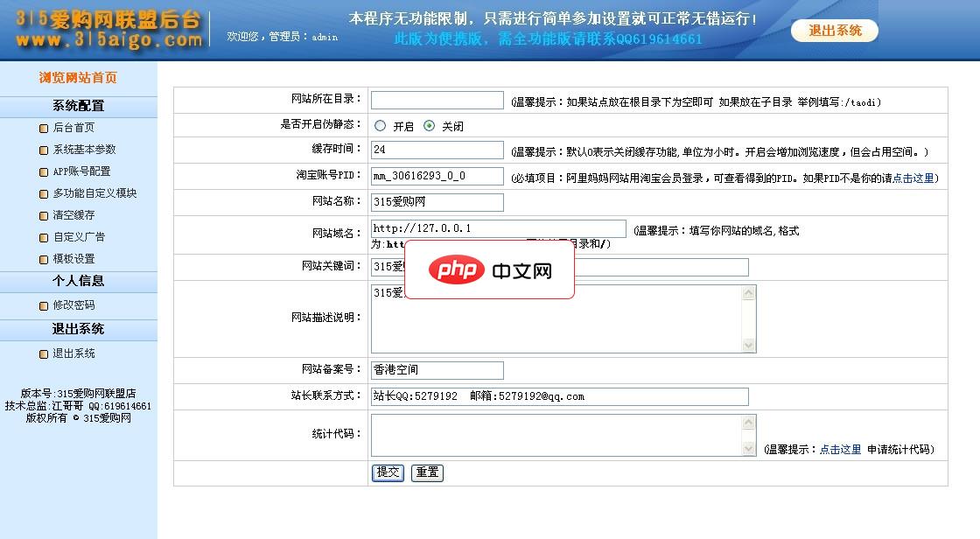Open 模板设置 using its sidebar icon
This screenshot has width=980, height=539.
tap(44, 259)
